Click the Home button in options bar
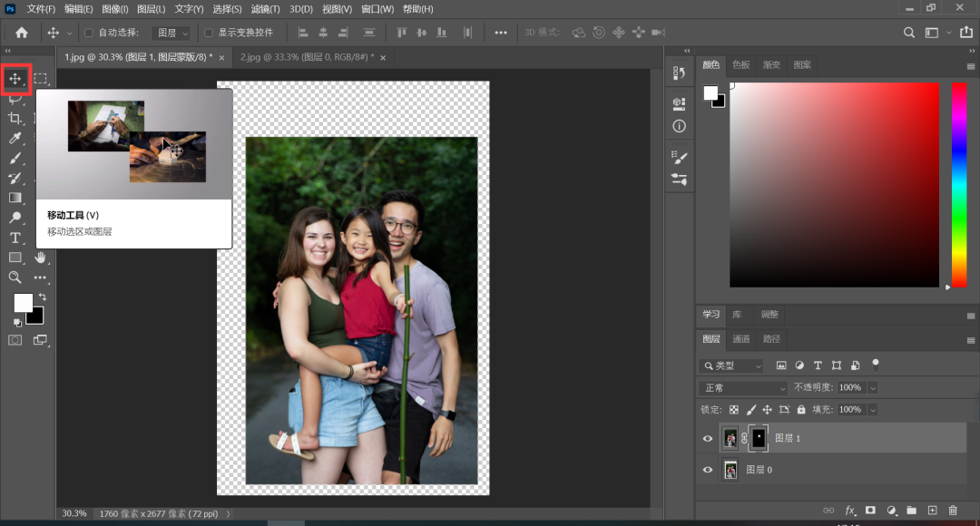Viewport: 980px width, 526px height. (22, 33)
